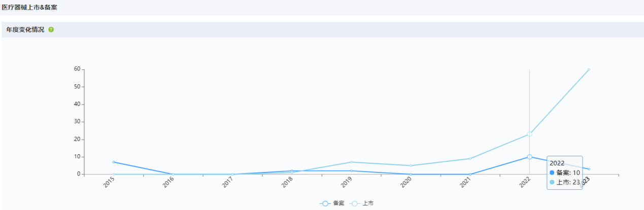Click the 上市 data point for 2023
The height and width of the screenshot is (210, 644).
pos(589,69)
